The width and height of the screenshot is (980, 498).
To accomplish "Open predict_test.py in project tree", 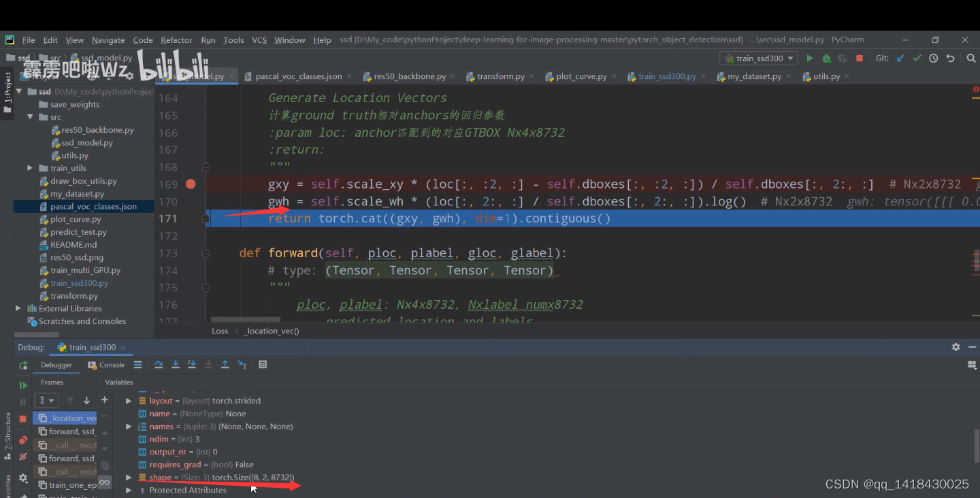I will tap(78, 232).
